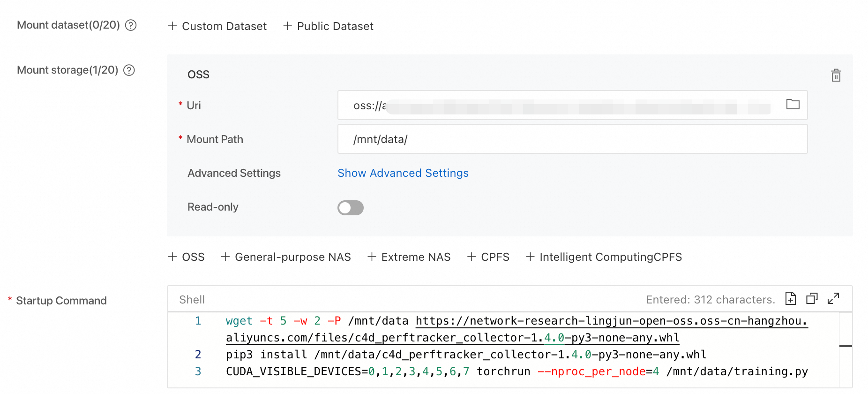The height and width of the screenshot is (394, 868).
Task: Add Extreme NAS storage
Action: tap(409, 257)
